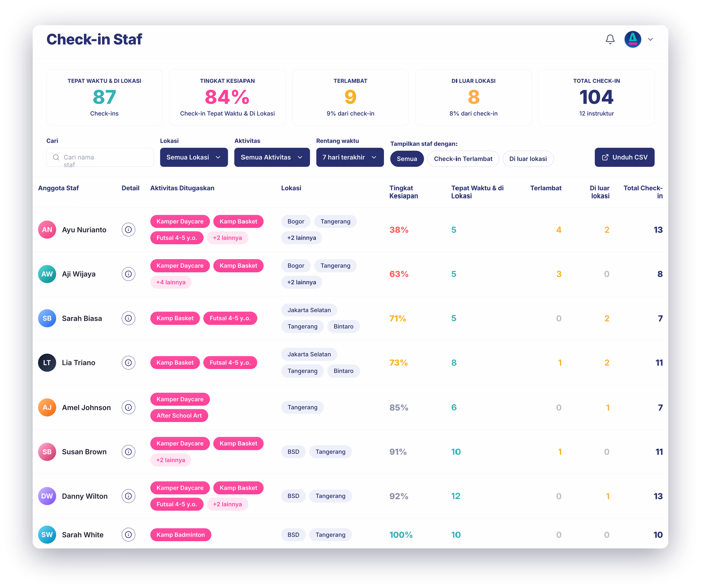This screenshot has height=588, width=701.
Task: Download data with Unduh CSV
Action: point(624,157)
